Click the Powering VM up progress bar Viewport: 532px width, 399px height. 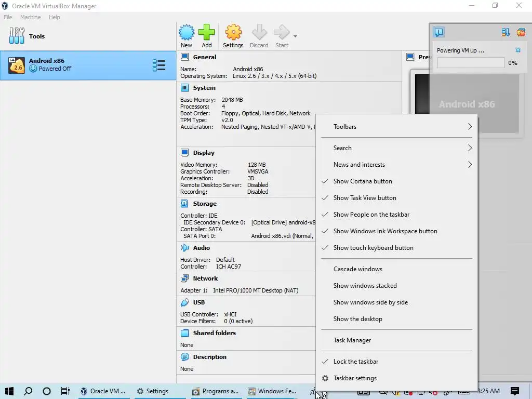click(471, 63)
